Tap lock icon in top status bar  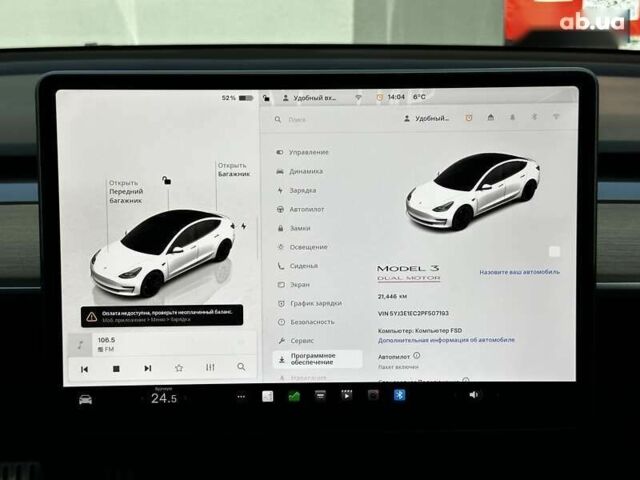coord(266,98)
